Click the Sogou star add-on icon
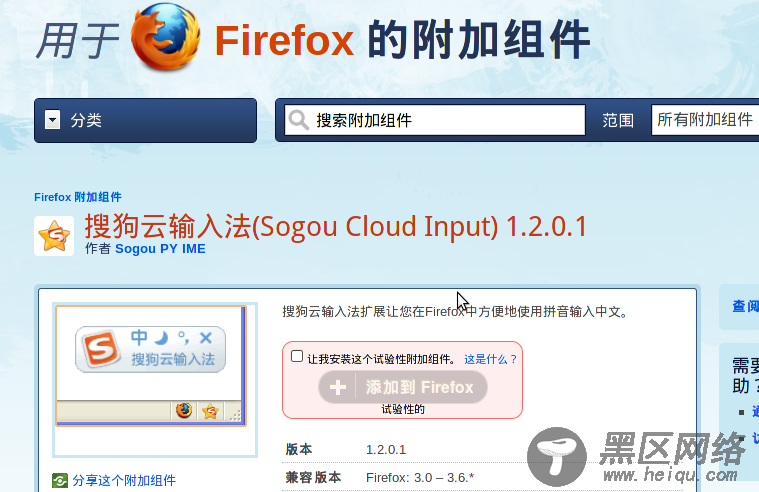 (54, 236)
